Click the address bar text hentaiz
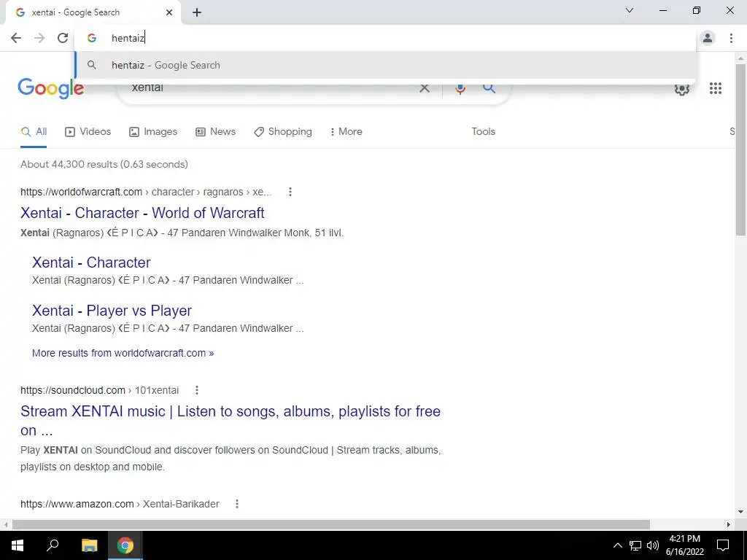This screenshot has height=560, width=747. tap(128, 38)
